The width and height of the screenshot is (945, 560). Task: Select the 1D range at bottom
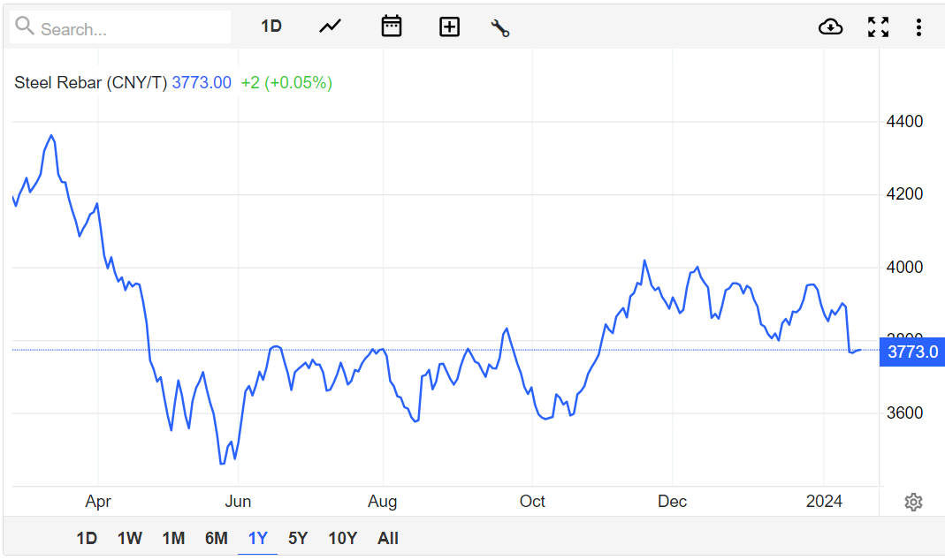point(87,538)
